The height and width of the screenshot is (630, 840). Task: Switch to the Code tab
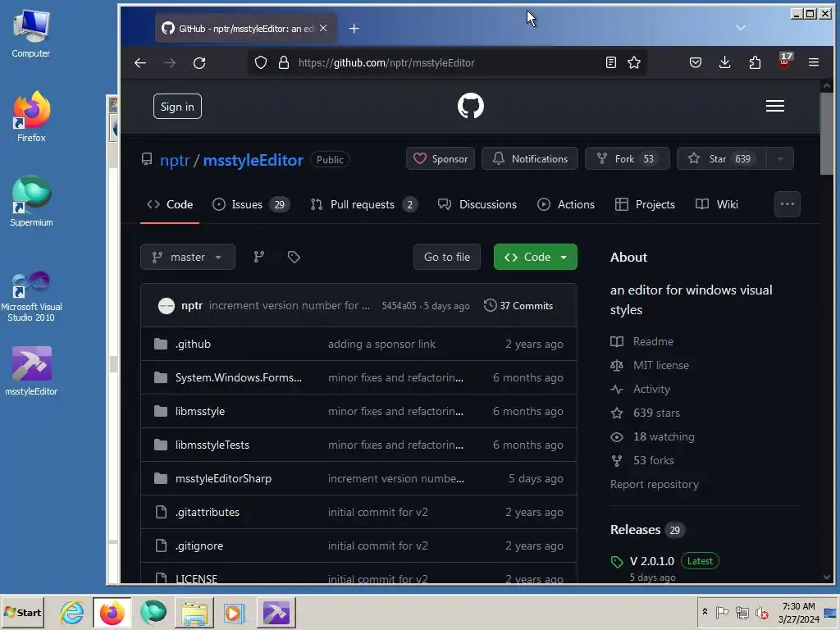(170, 204)
